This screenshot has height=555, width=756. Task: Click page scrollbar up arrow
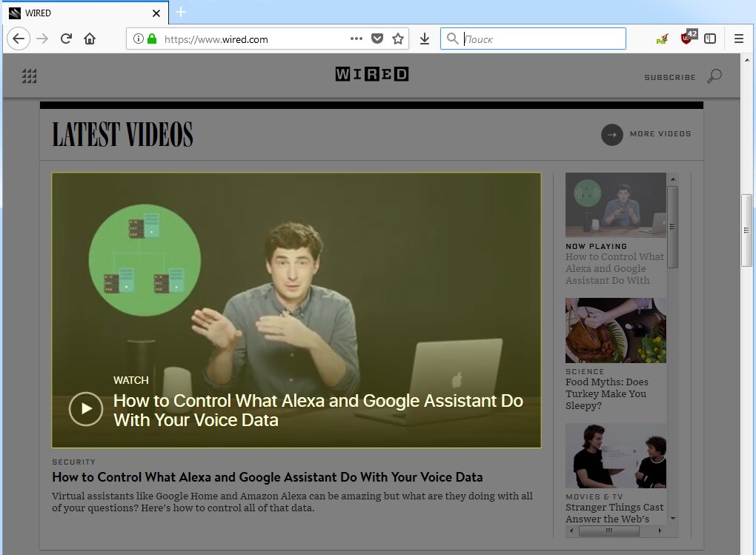747,60
